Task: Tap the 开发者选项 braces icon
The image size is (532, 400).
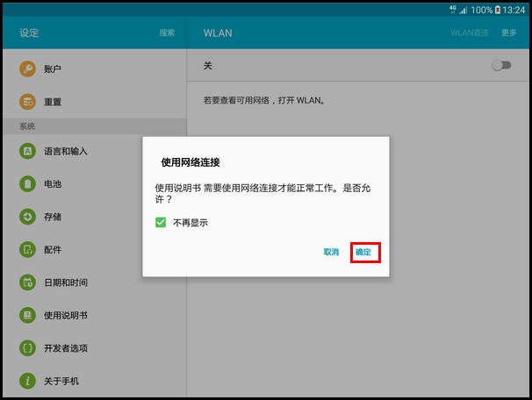Action: (x=27, y=348)
